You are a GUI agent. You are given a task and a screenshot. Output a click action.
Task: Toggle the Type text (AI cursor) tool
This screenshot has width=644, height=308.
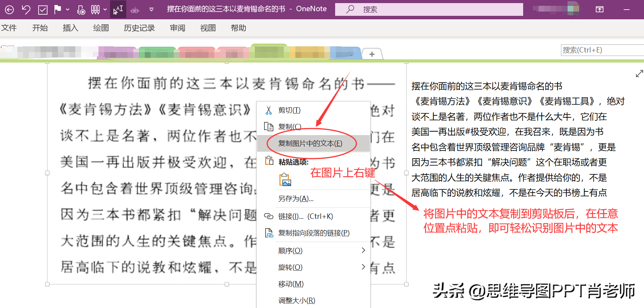(x=118, y=10)
